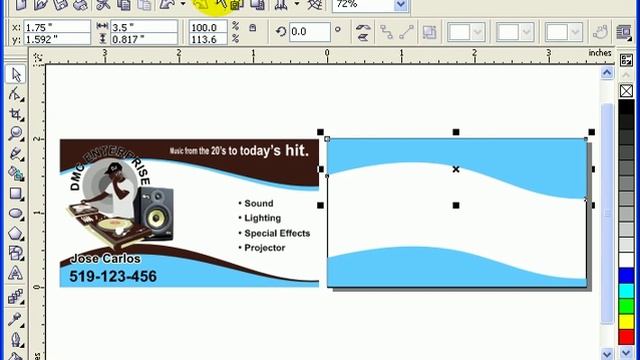Select the Text tool
Viewport: 640px width, 360px height.
click(16, 273)
